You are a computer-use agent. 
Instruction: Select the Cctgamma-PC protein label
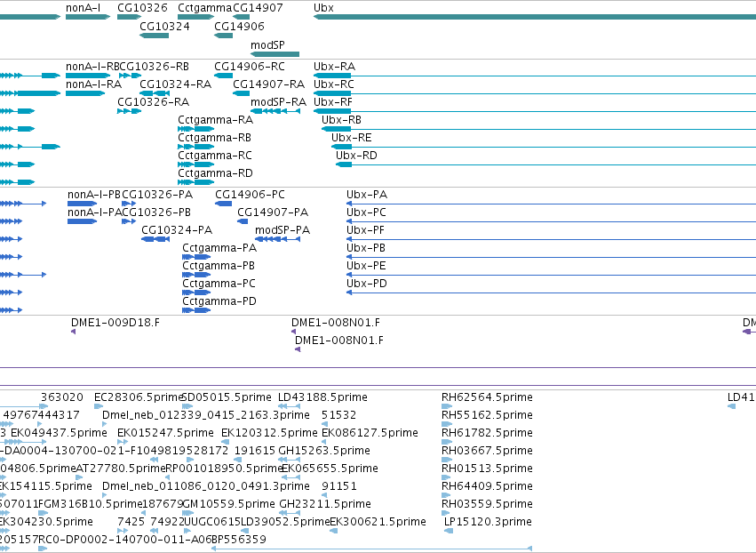coord(219,284)
